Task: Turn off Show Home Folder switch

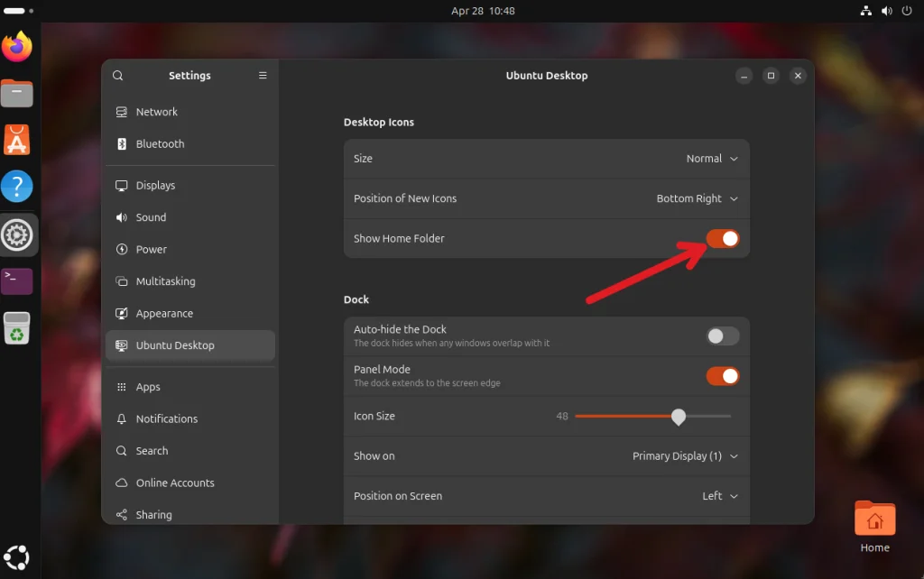Action: click(723, 239)
